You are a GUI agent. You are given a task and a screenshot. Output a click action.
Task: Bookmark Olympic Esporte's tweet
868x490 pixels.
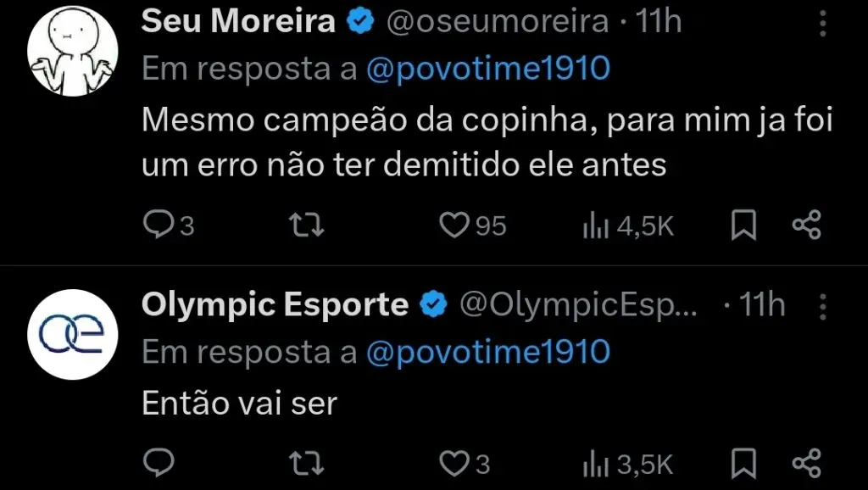click(743, 463)
